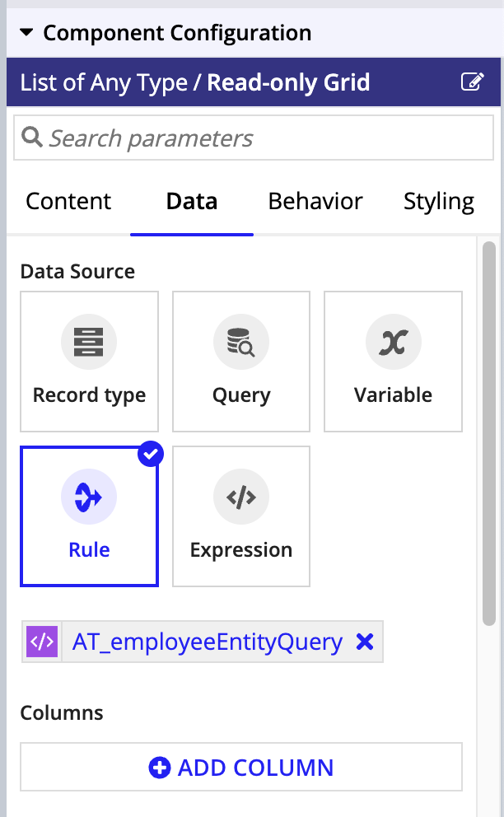Select Record type as data source
This screenshot has width=504, height=817.
click(x=89, y=361)
